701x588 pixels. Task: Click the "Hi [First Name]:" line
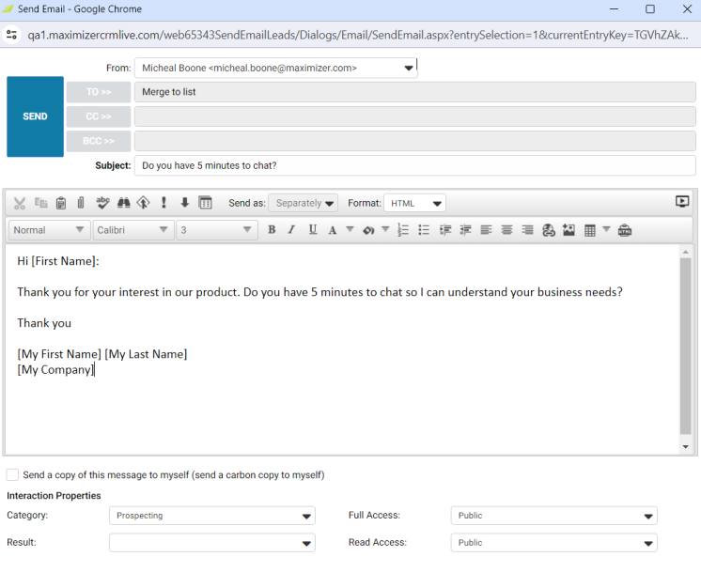58,261
